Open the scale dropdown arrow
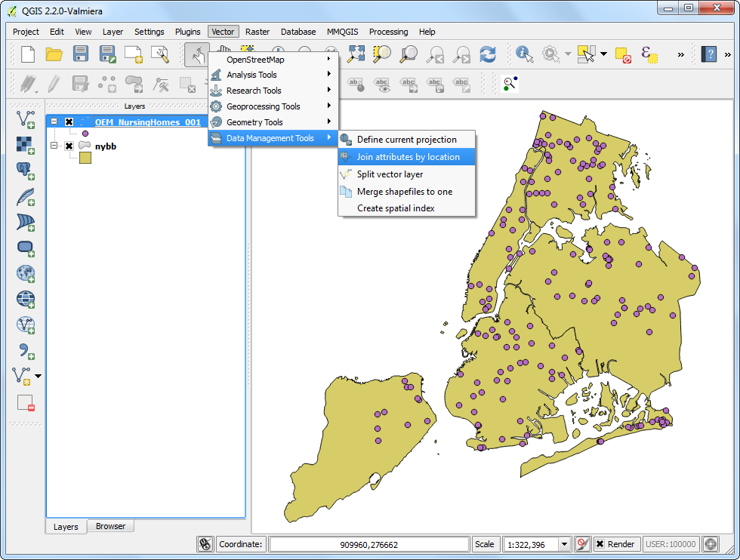The width and height of the screenshot is (740, 560). click(x=564, y=544)
